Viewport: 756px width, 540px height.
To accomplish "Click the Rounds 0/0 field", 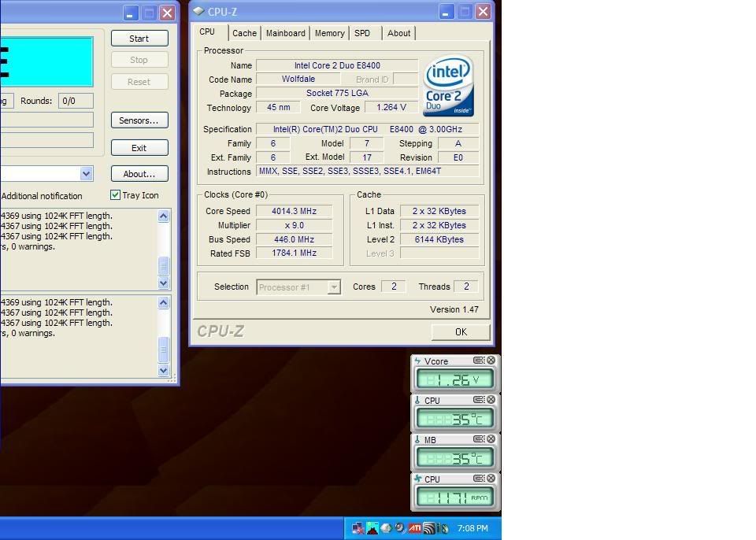I will click(x=76, y=101).
